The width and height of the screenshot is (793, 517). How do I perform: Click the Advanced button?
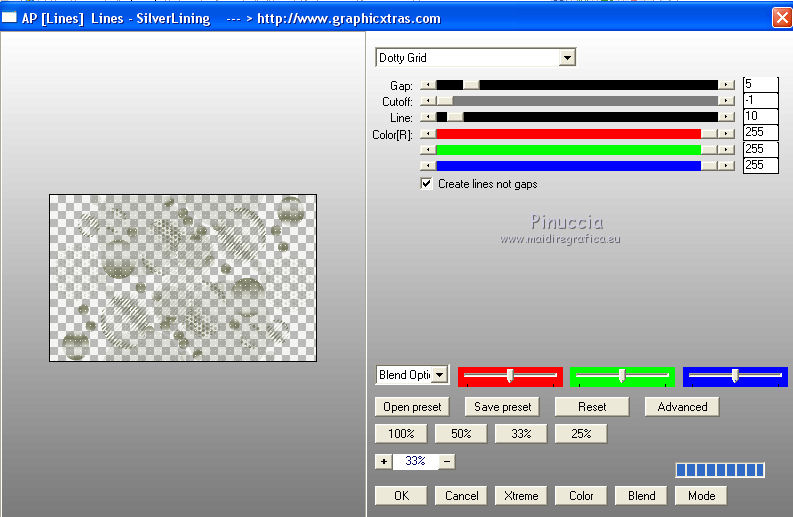click(682, 407)
